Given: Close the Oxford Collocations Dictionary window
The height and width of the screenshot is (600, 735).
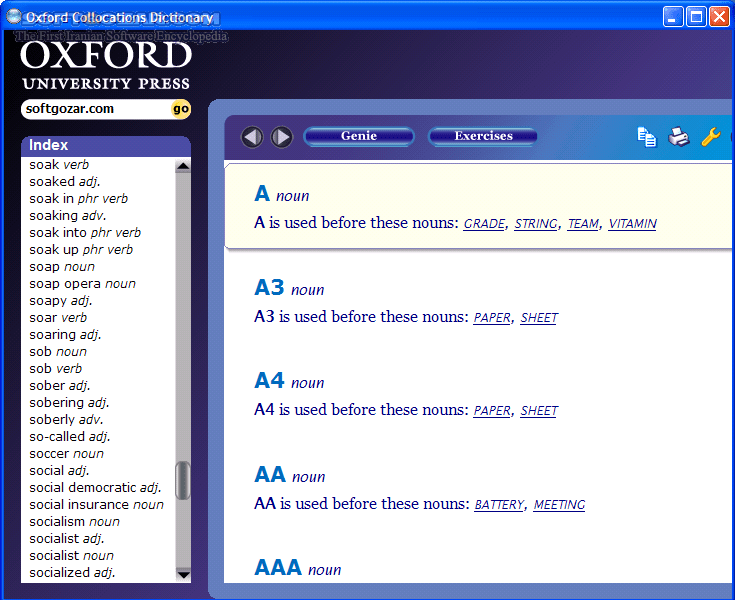Looking at the screenshot, I should pos(719,17).
